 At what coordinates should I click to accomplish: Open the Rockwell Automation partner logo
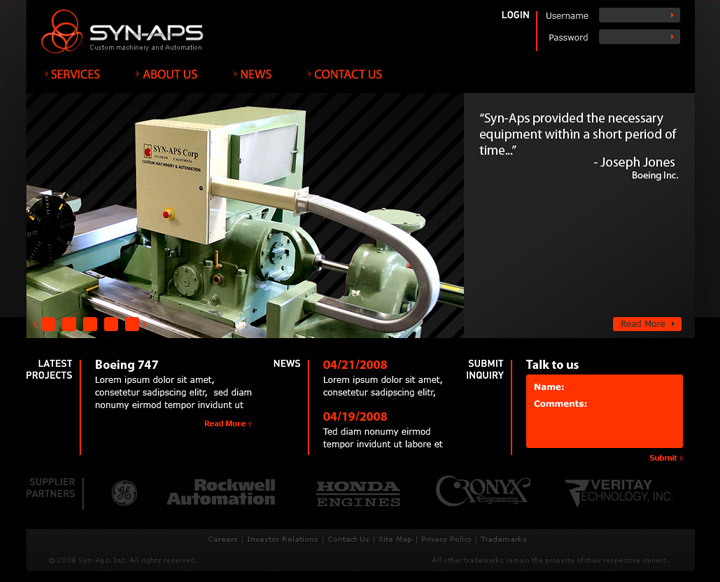coord(221,492)
